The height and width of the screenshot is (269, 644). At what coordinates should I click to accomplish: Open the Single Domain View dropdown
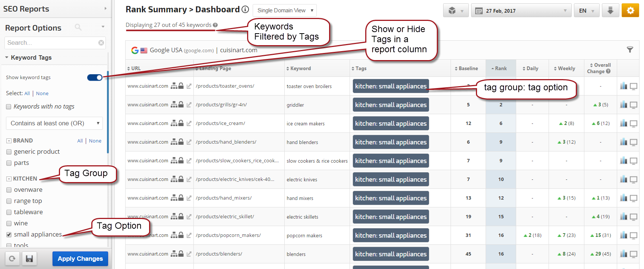click(x=285, y=10)
